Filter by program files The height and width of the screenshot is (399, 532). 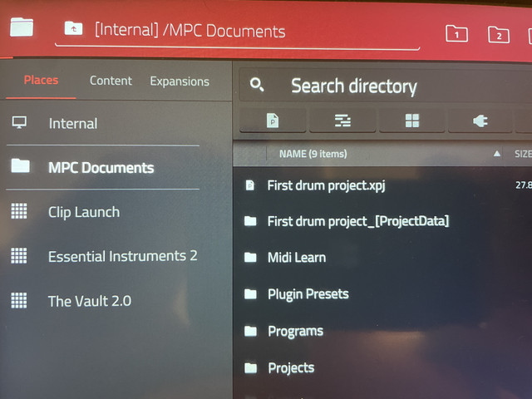click(x=412, y=121)
